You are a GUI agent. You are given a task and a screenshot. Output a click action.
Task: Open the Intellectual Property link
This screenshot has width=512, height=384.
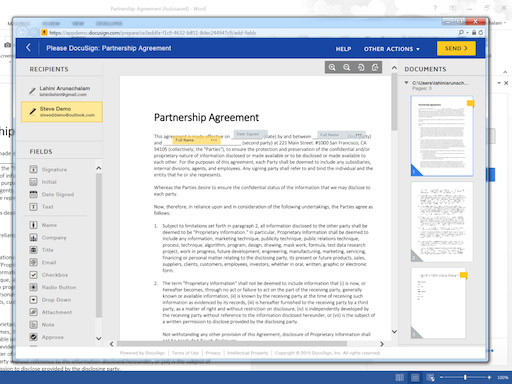click(x=248, y=353)
